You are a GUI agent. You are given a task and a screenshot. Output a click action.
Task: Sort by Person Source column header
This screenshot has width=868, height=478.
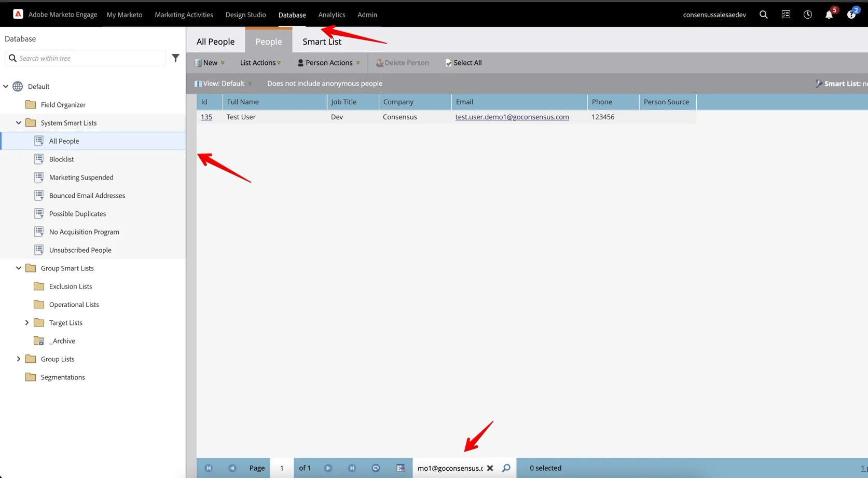coord(668,102)
